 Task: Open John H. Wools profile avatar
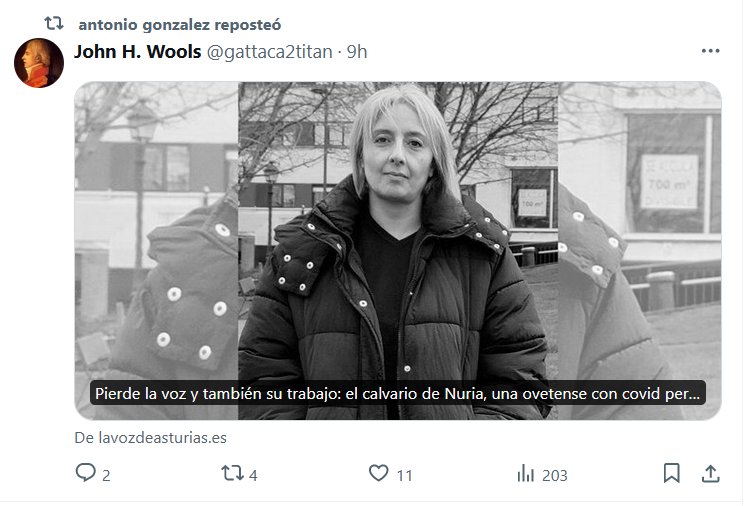pyautogui.click(x=39, y=63)
